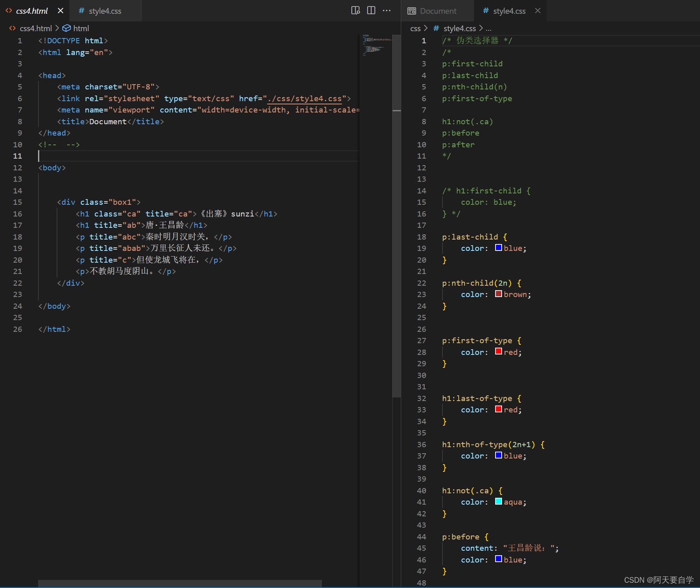Click the 'h1:nth-of-type(2n+1)' selector
The image size is (700, 588).
coord(489,444)
